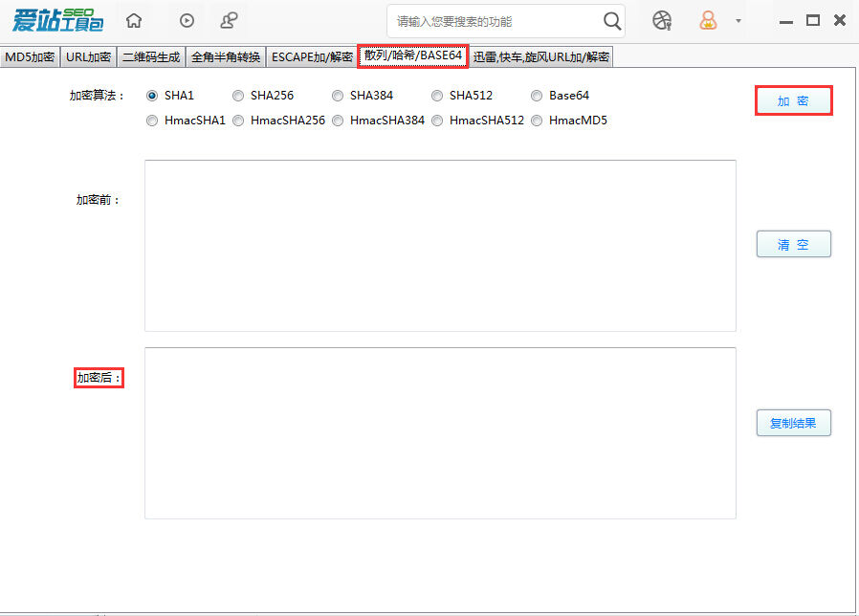The height and width of the screenshot is (616, 859).
Task: Switch to the MD5加密 tab
Action: click(x=30, y=56)
